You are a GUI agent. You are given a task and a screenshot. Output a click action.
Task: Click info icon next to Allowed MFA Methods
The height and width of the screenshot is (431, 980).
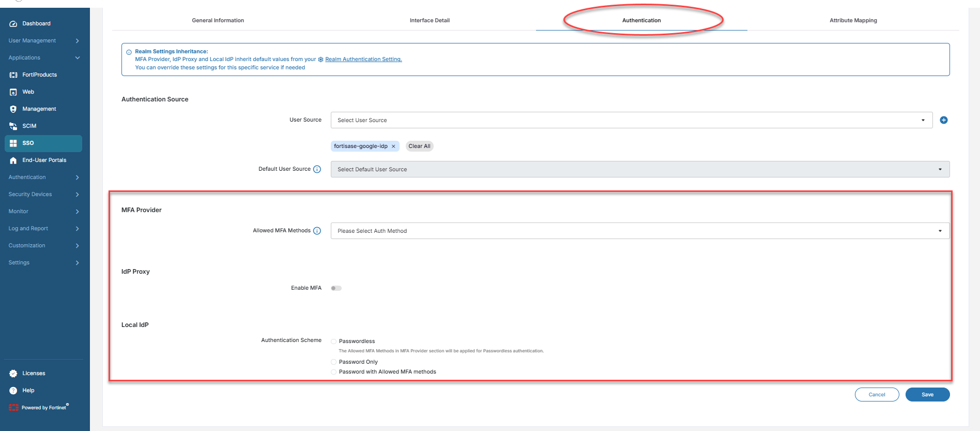(x=317, y=231)
